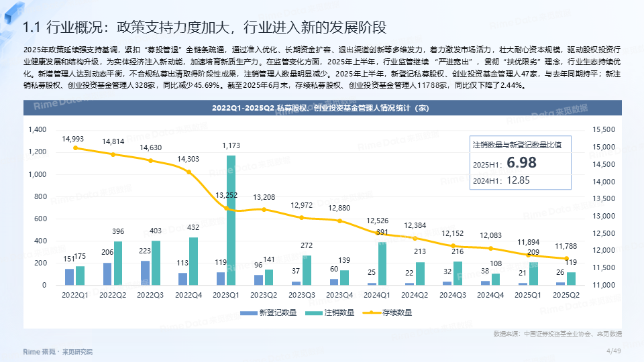The image size is (644, 362).
Task: Click the 2023Q3 bar value 272
Action: (307, 246)
